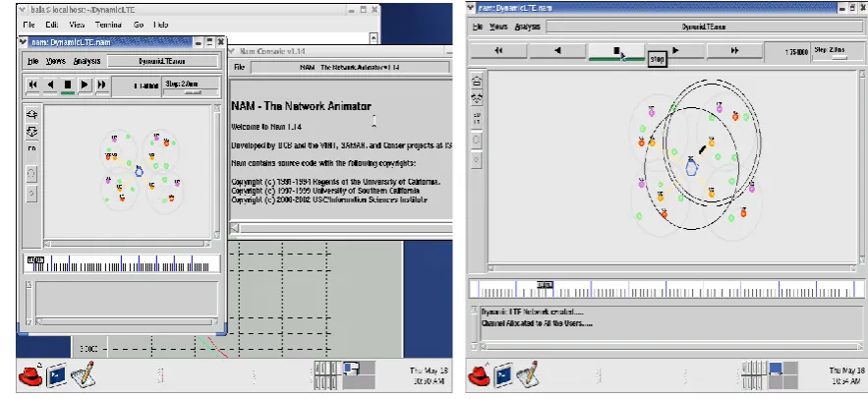Screen dimensions: 868x399
Task: Click the zoom in tool in small nam window
Action: (x=32, y=115)
